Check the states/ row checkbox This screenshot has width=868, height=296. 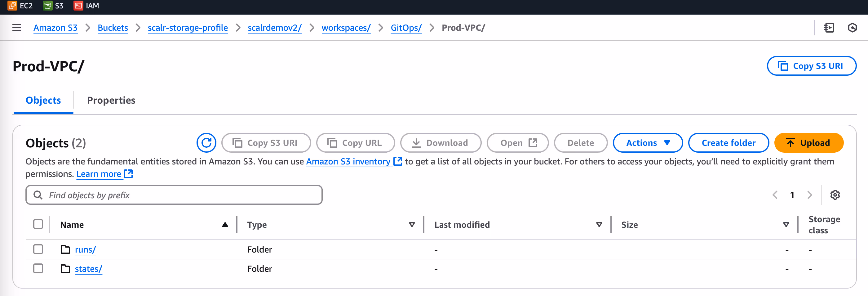[x=38, y=268]
